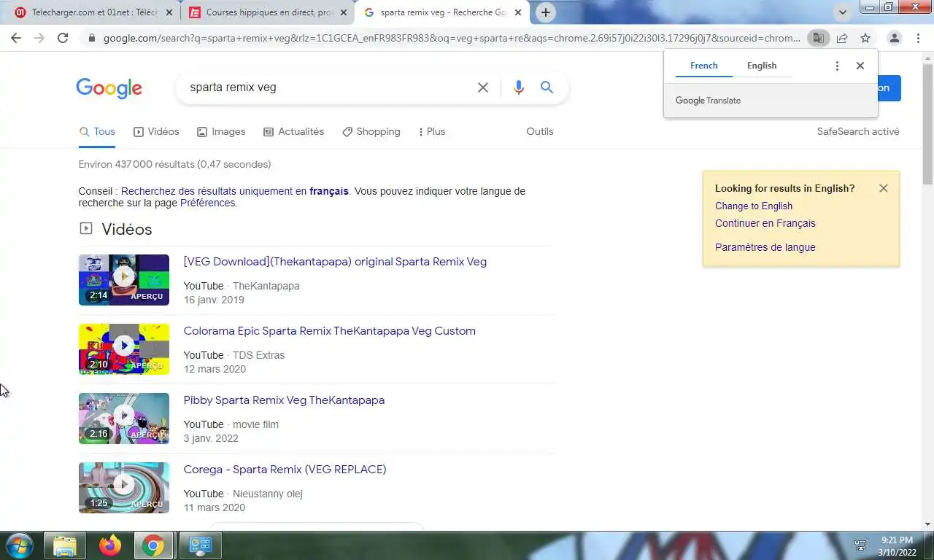Choose 'Continuer en Français'
934x560 pixels.
[765, 223]
